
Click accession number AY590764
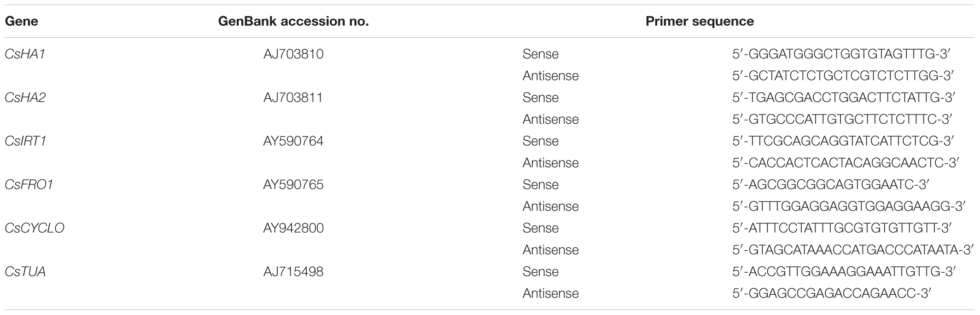click(x=293, y=141)
